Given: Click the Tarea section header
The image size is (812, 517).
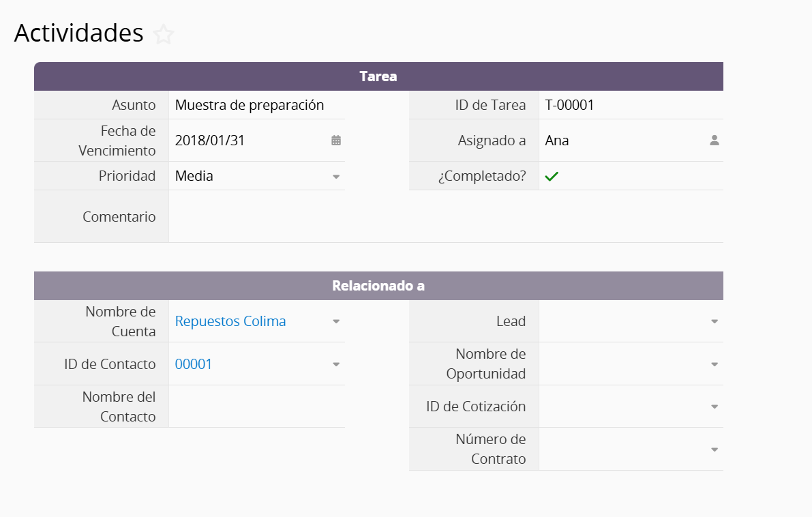Looking at the screenshot, I should (x=378, y=76).
